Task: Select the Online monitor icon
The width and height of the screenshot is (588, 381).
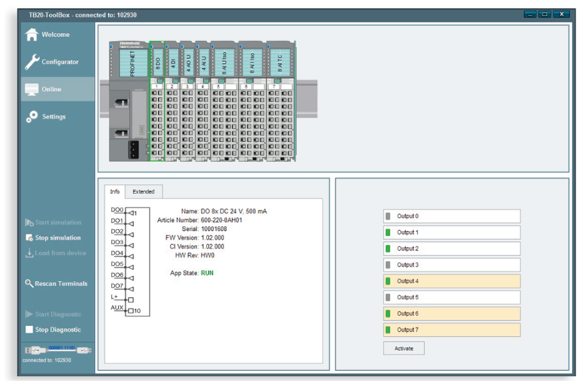Action: [32, 90]
